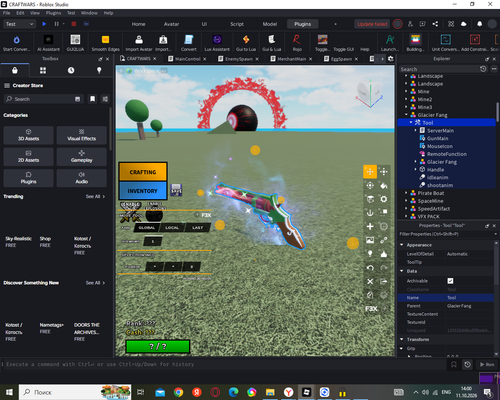Open the Plugins menu
The width and height of the screenshot is (500, 400).
(x=53, y=13)
